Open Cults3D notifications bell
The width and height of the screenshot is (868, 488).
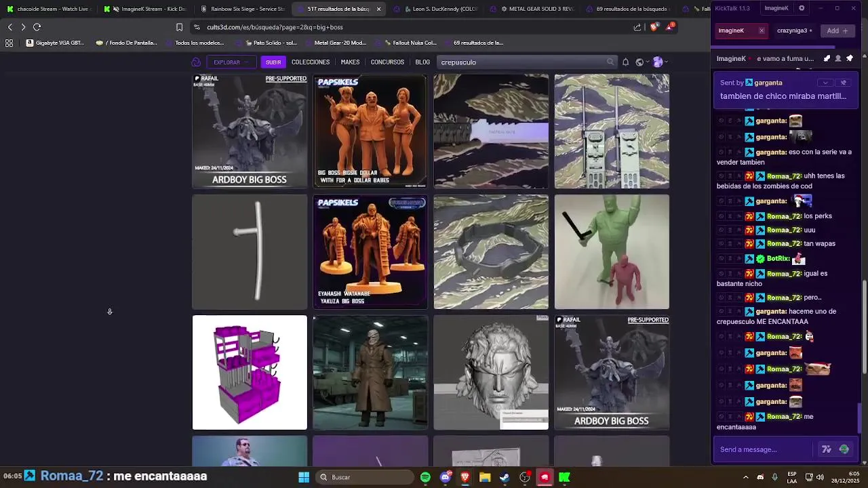[625, 62]
